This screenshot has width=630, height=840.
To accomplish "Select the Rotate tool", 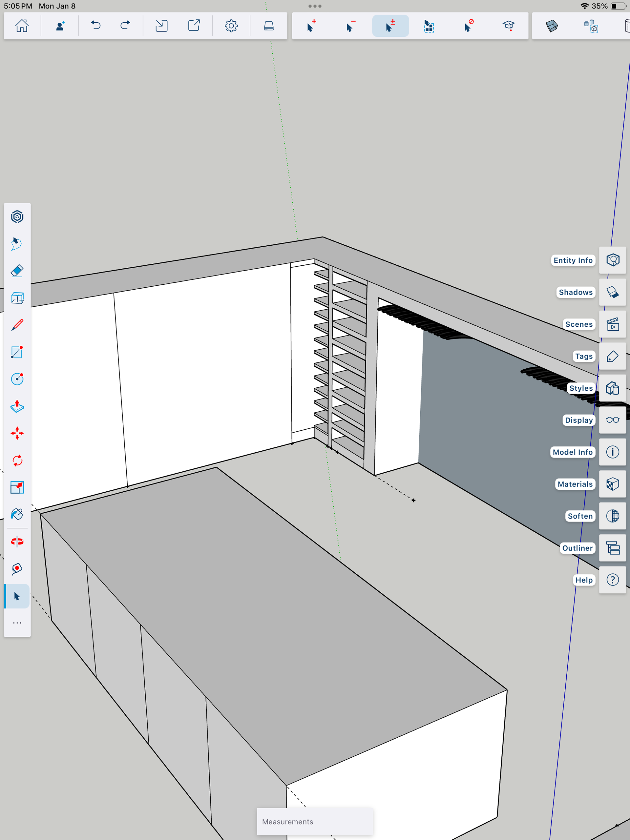I will pyautogui.click(x=17, y=461).
